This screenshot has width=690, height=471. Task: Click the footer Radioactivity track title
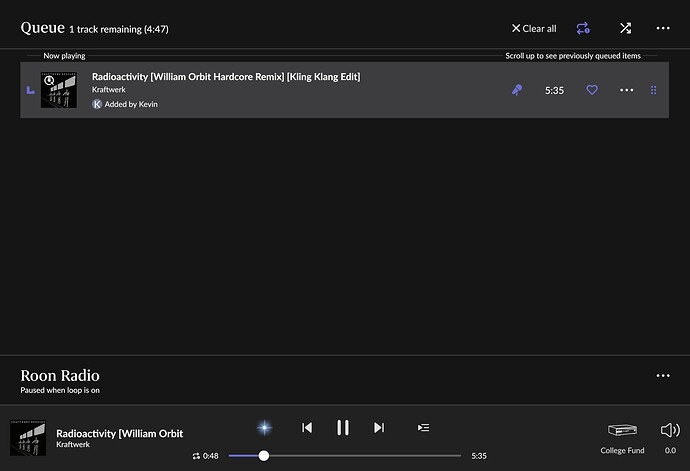[x=119, y=434]
